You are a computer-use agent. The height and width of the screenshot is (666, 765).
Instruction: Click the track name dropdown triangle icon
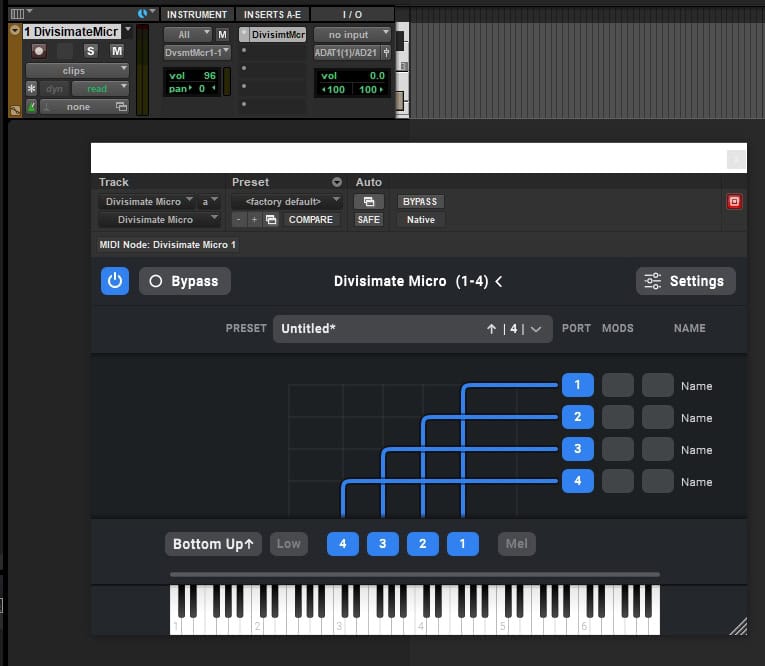coord(128,29)
